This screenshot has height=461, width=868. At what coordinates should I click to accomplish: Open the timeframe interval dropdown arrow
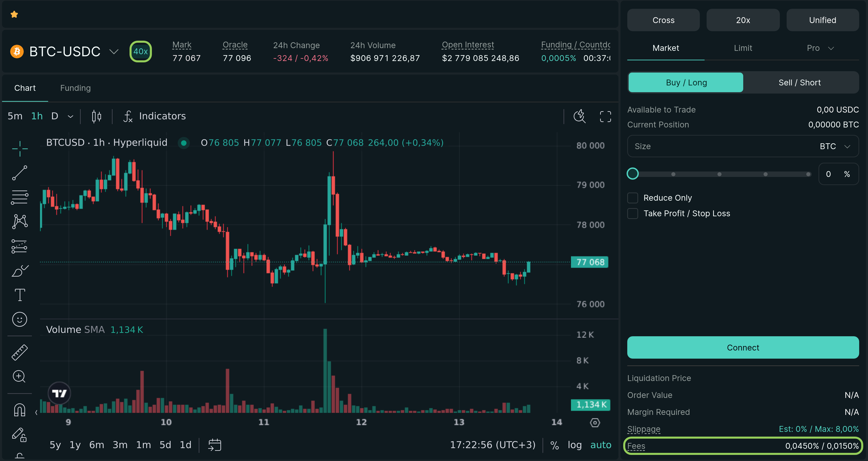click(x=71, y=117)
